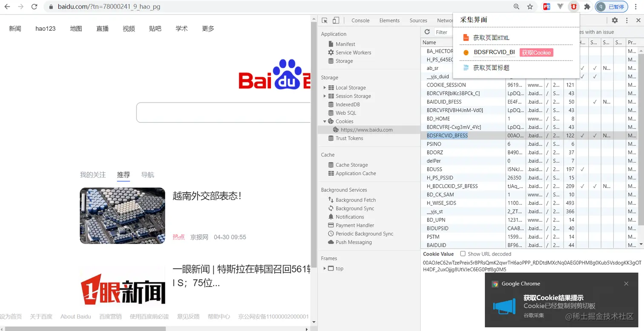644x331 pixels.
Task: Open the DevTools more options menu
Action: pyautogui.click(x=627, y=20)
